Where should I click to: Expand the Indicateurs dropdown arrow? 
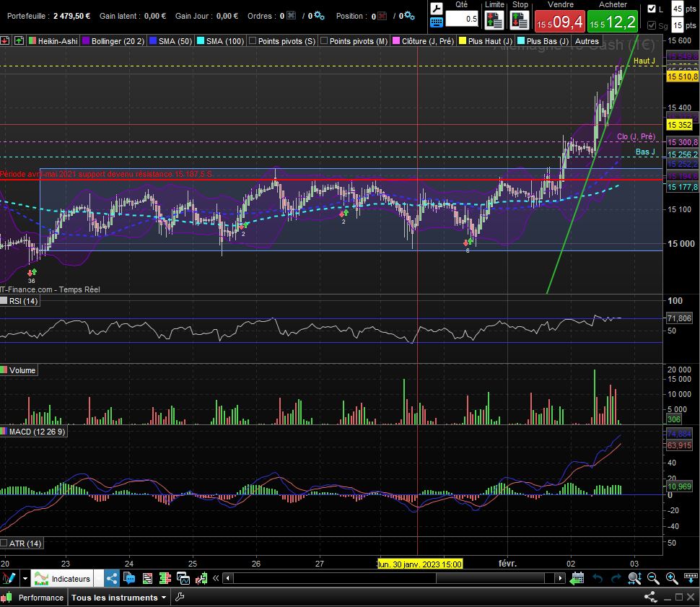coord(99,578)
